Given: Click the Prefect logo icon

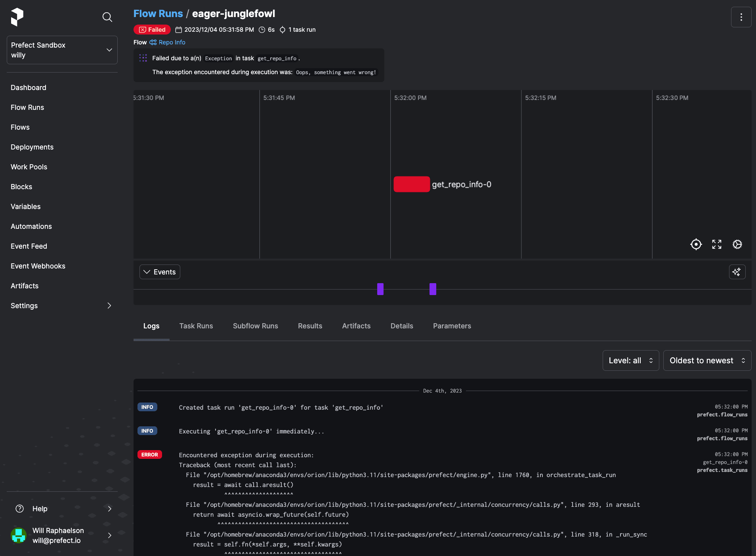Looking at the screenshot, I should click(17, 17).
